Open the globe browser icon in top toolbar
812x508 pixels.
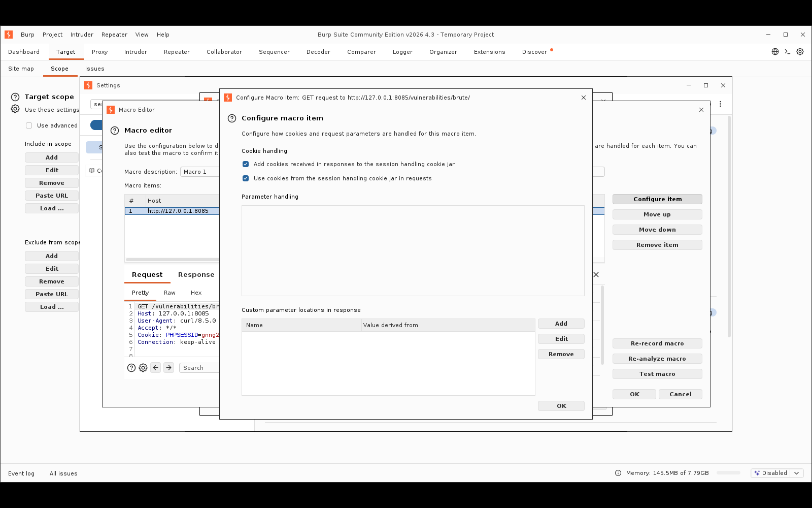[775, 52]
